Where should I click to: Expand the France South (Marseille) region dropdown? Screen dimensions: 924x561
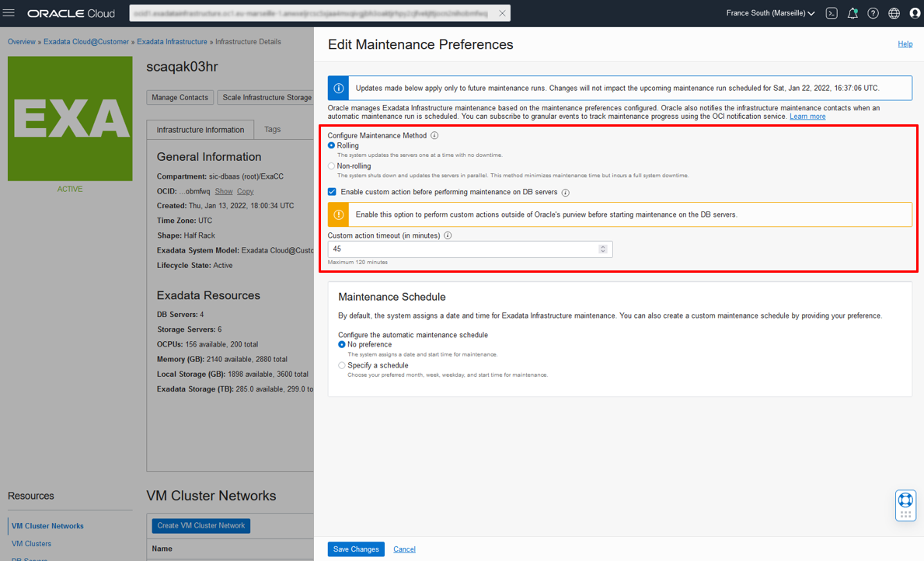(770, 13)
